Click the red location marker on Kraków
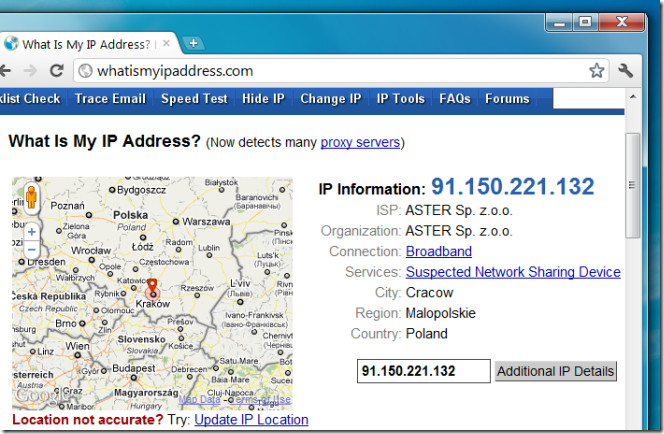Viewport: 664px width, 434px height. (x=152, y=287)
